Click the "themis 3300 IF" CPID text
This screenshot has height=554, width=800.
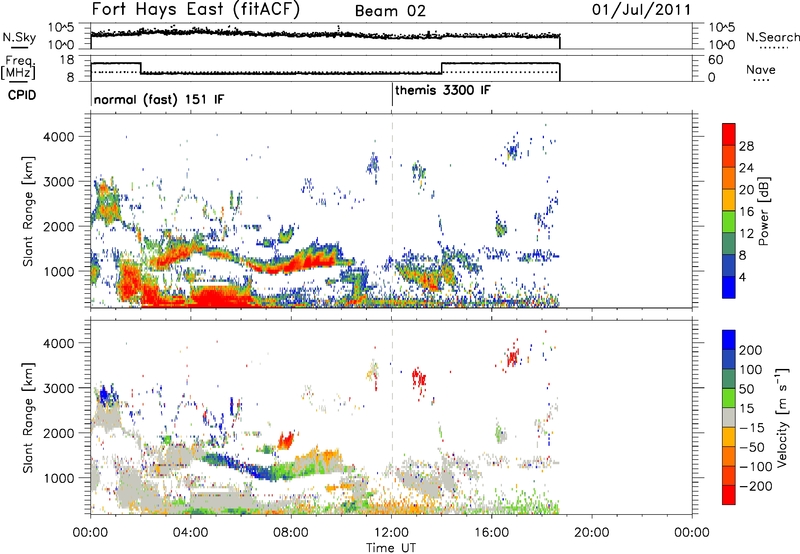(443, 90)
